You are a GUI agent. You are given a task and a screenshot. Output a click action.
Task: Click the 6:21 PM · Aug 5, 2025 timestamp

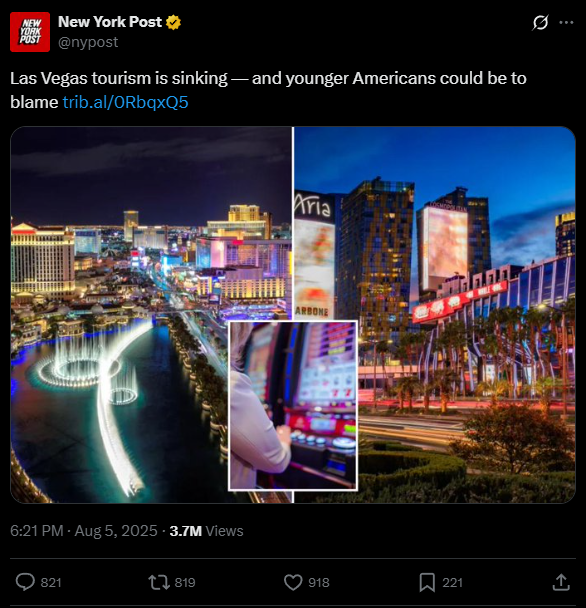tap(84, 531)
